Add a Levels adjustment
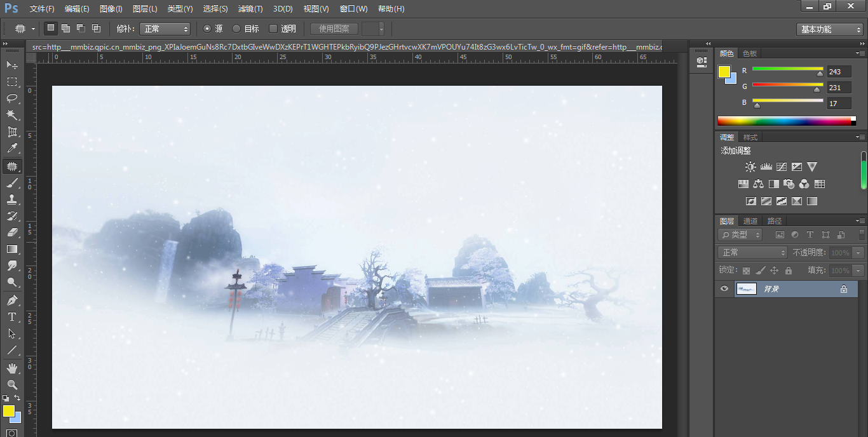The width and height of the screenshot is (868, 437). click(x=766, y=166)
